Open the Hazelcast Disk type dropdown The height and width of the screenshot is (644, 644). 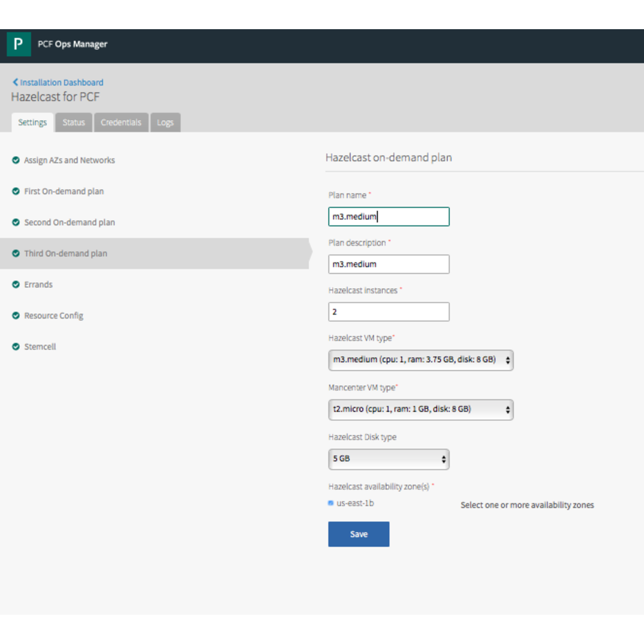[388, 459]
